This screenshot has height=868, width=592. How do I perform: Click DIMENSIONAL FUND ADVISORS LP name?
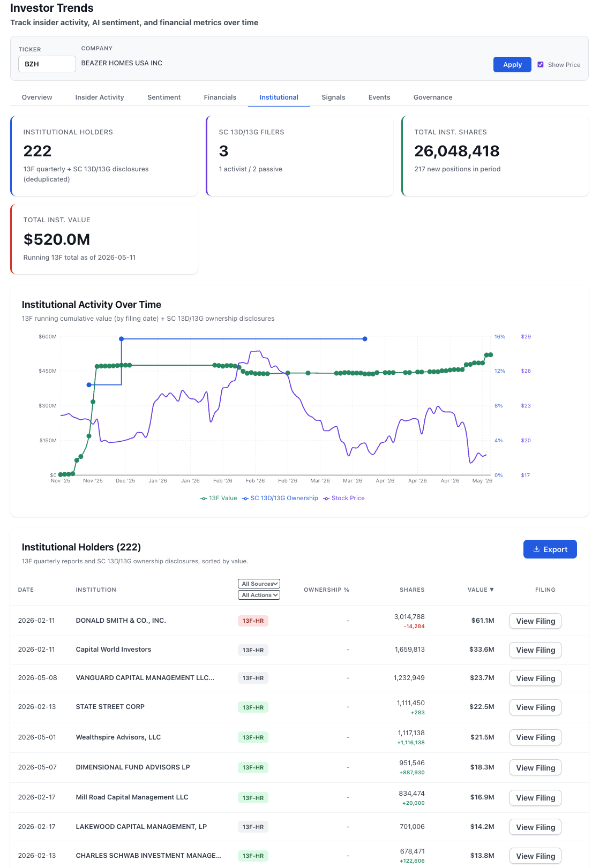coord(133,767)
